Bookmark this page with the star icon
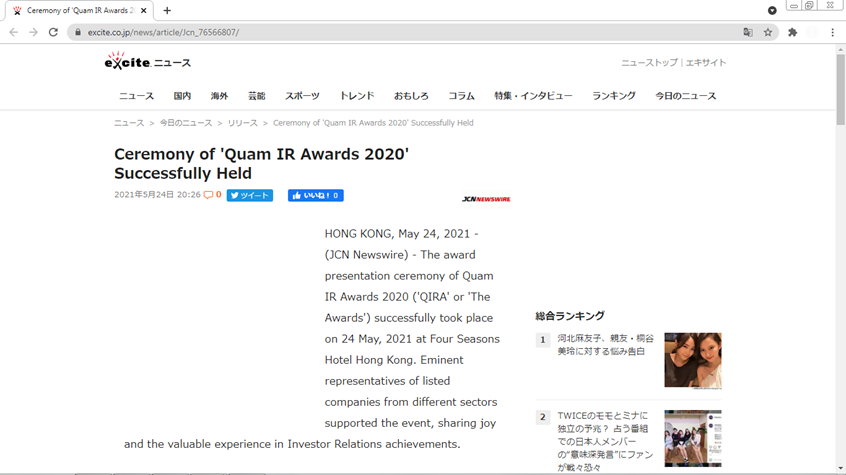The image size is (846, 475). pos(768,32)
